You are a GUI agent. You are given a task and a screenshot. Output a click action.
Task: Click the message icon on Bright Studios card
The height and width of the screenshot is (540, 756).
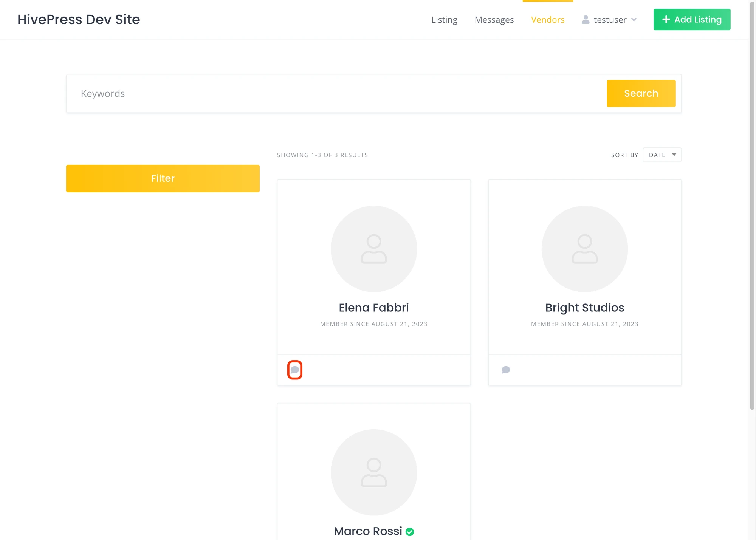[x=506, y=370]
